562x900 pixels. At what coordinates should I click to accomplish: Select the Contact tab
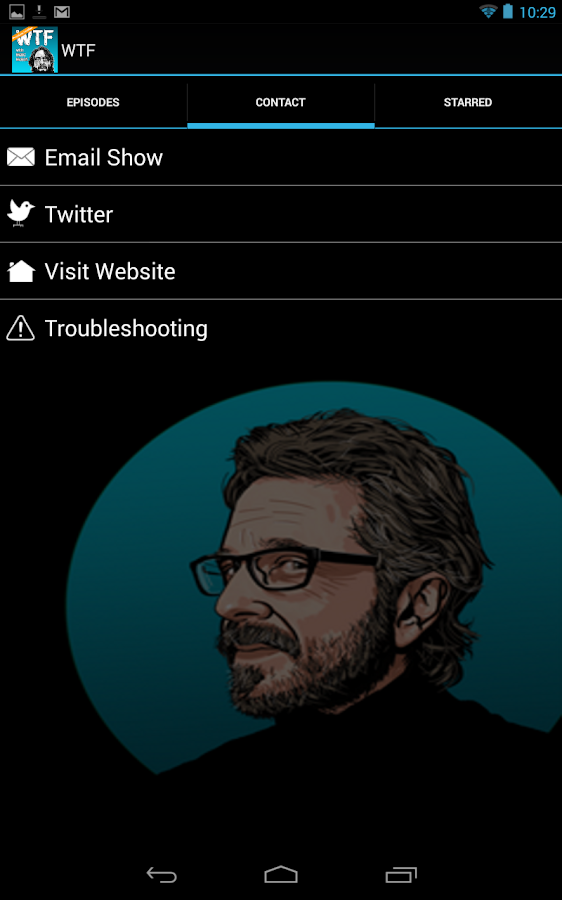(281, 102)
